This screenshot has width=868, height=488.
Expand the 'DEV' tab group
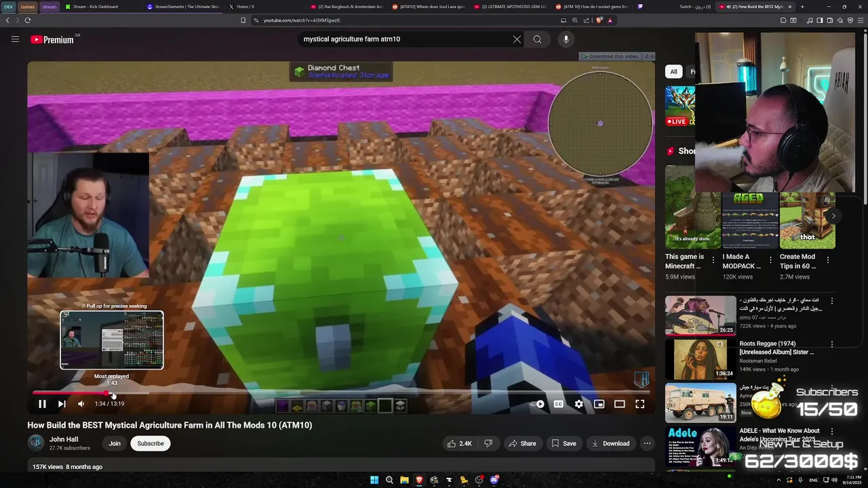[x=8, y=7]
